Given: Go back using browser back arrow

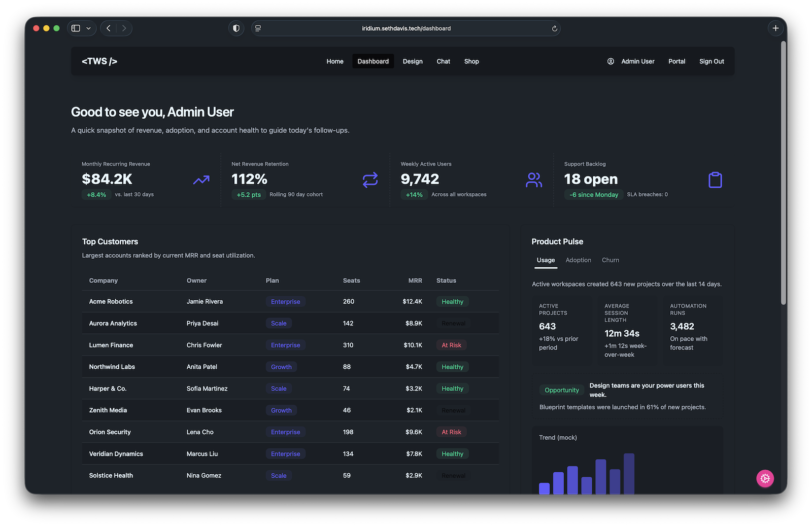Looking at the screenshot, I should coord(109,28).
